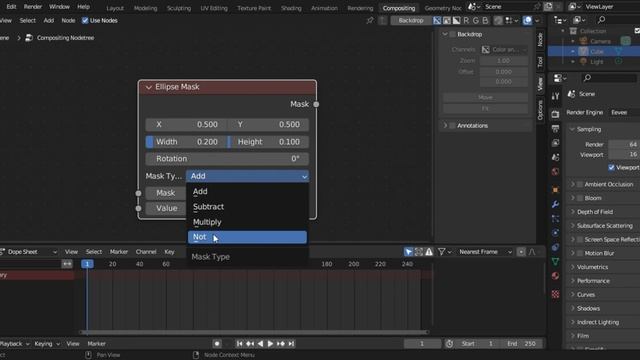Open the Scene properties tab icon
Image resolution: width=640 pixels, height=360 pixels.
pyautogui.click(x=556, y=157)
